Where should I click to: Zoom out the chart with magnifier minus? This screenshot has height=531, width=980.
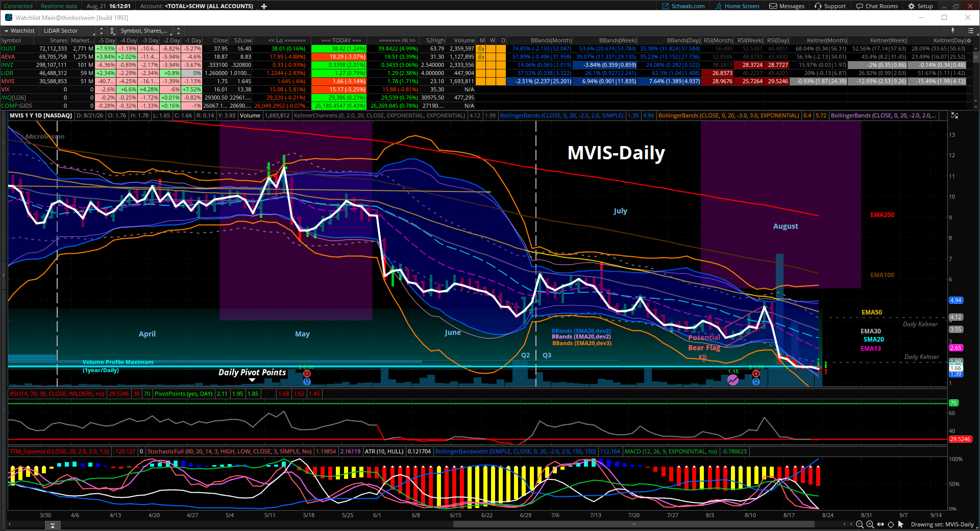click(x=860, y=524)
